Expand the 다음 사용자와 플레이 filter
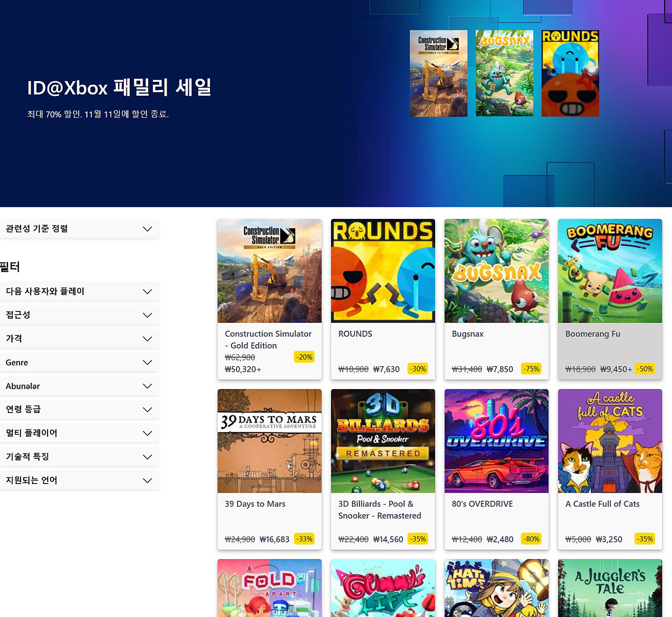This screenshot has height=617, width=672. point(79,291)
